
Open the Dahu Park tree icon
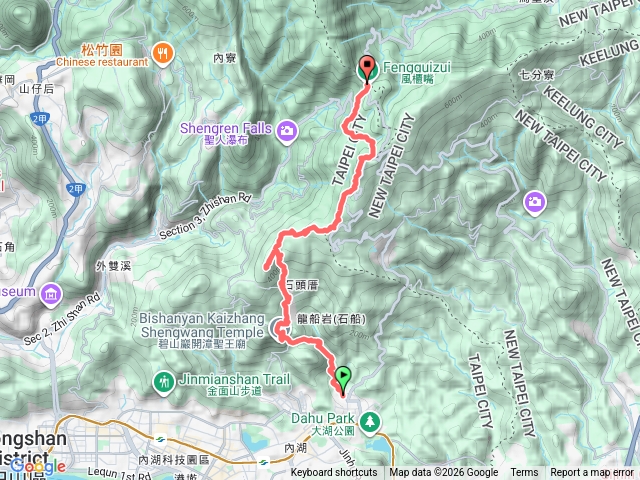click(370, 423)
